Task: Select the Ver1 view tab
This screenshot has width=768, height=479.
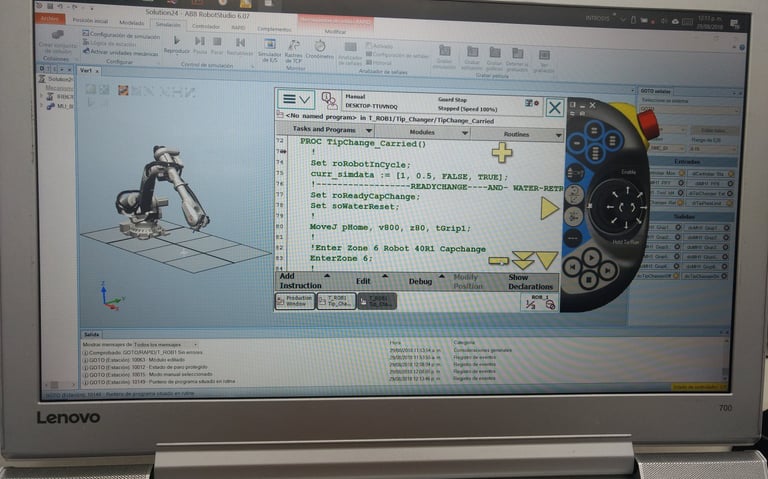Action: click(x=86, y=71)
